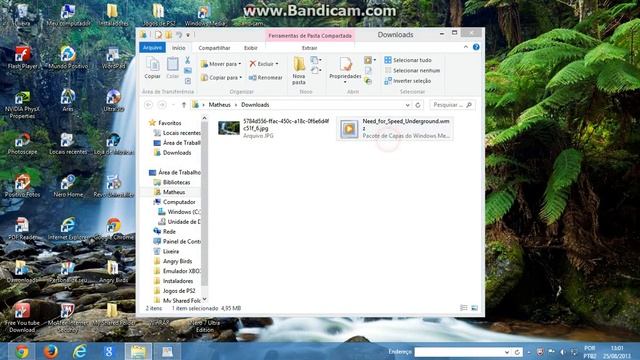Click the navigation pane scrollbar
Image resolution: width=640 pixels, height=360 pixels.
204,204
